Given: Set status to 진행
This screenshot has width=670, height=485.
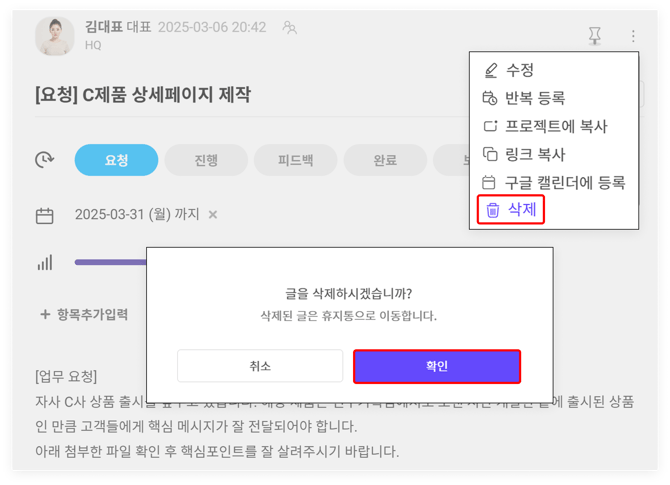Looking at the screenshot, I should pos(206,160).
